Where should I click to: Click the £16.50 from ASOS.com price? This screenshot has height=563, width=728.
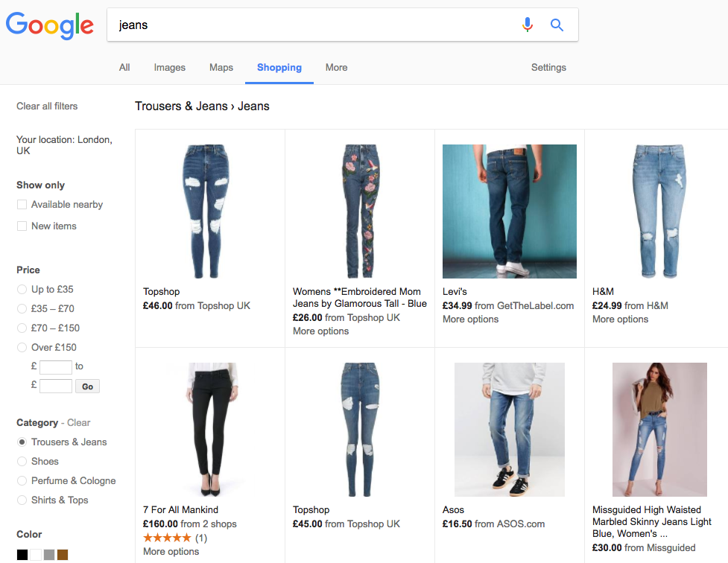tap(493, 524)
